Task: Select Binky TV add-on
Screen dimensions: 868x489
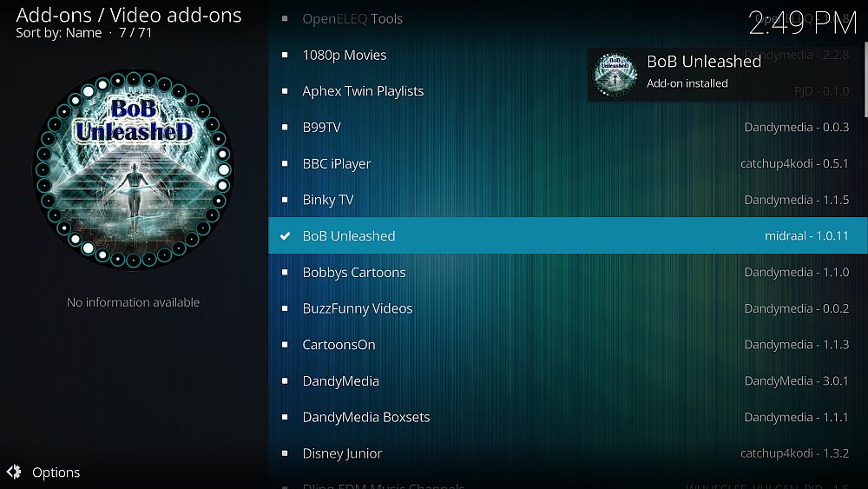Action: [x=568, y=200]
